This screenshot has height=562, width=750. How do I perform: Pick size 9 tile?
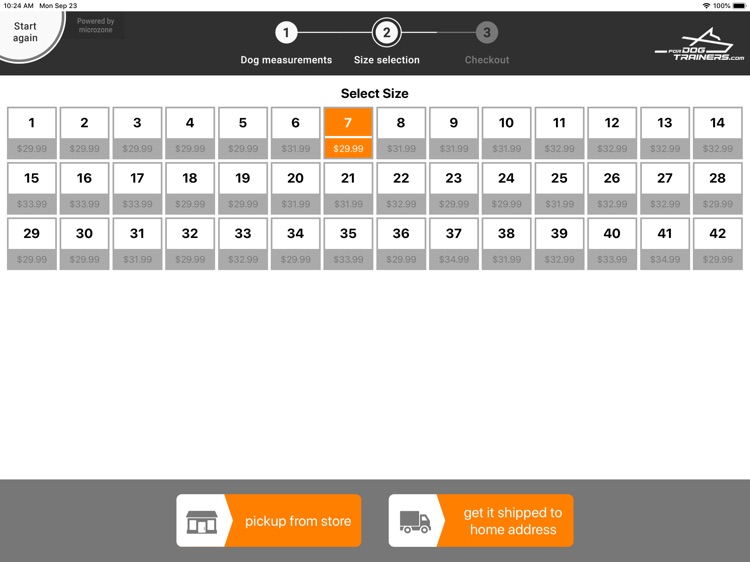point(454,133)
